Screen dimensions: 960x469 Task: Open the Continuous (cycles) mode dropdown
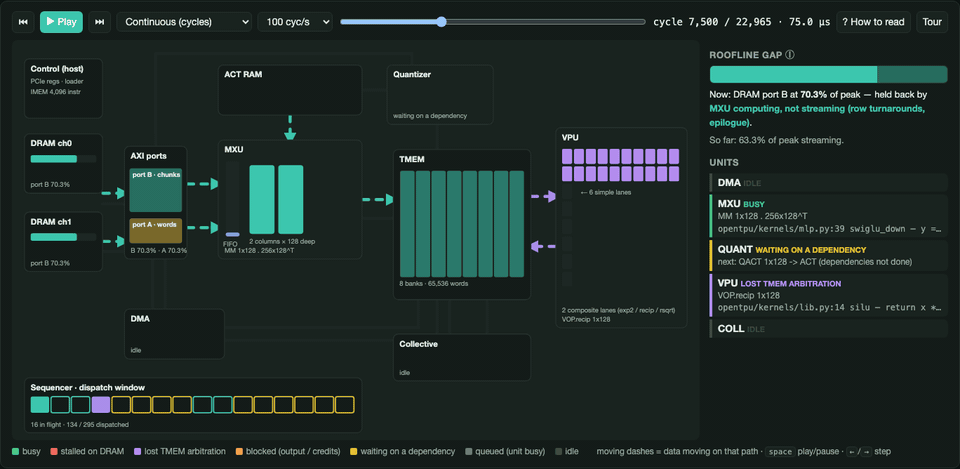tap(184, 22)
